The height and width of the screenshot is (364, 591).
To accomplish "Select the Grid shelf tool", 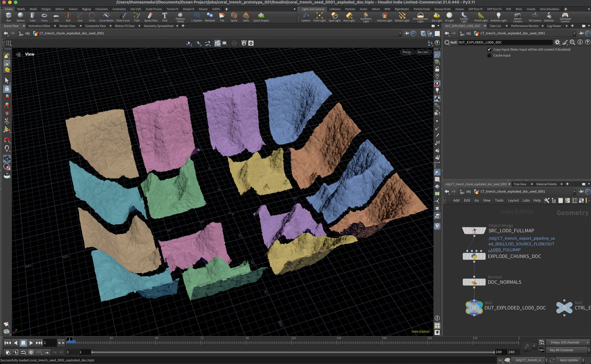I will [x=56, y=17].
